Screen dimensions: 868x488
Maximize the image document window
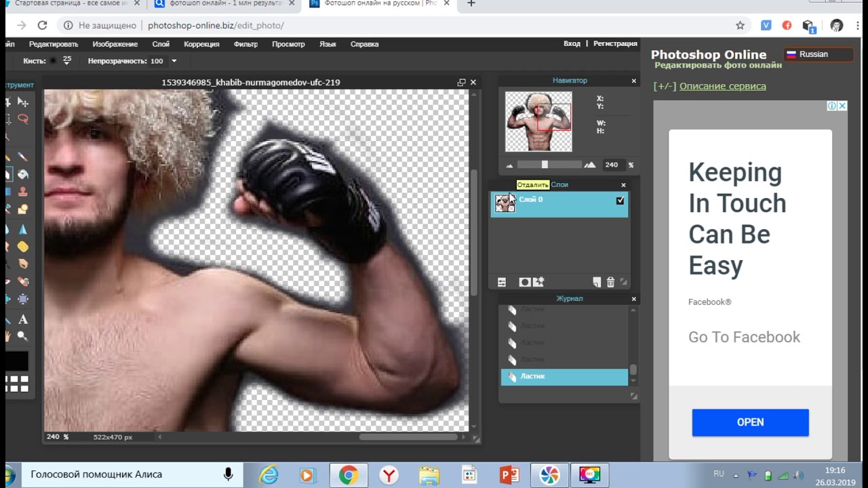pyautogui.click(x=461, y=82)
